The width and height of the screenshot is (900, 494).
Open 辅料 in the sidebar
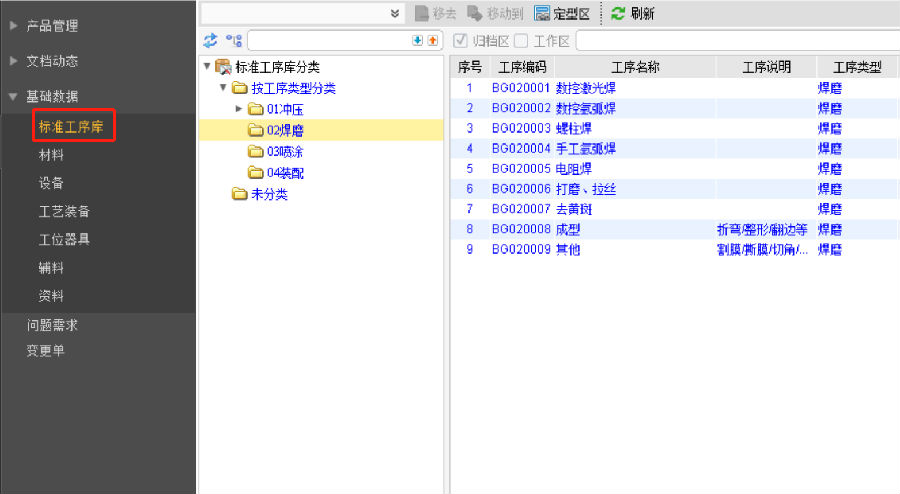[x=51, y=267]
